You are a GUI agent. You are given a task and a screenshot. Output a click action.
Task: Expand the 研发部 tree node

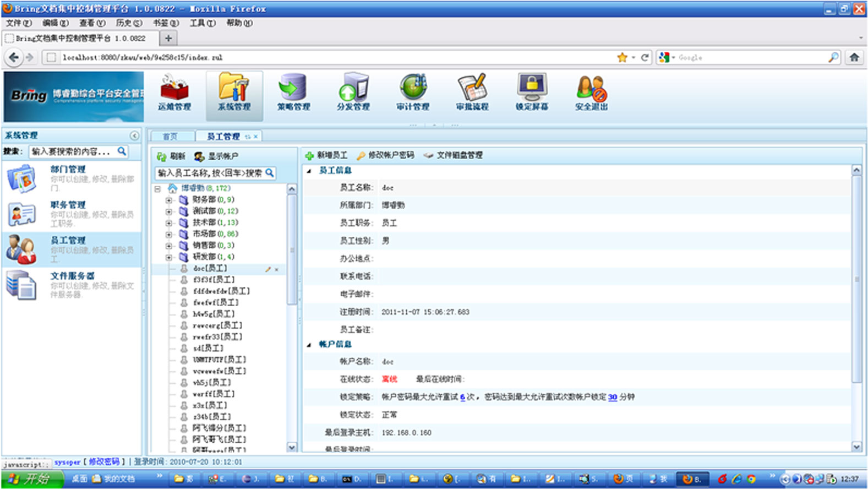[x=169, y=257]
